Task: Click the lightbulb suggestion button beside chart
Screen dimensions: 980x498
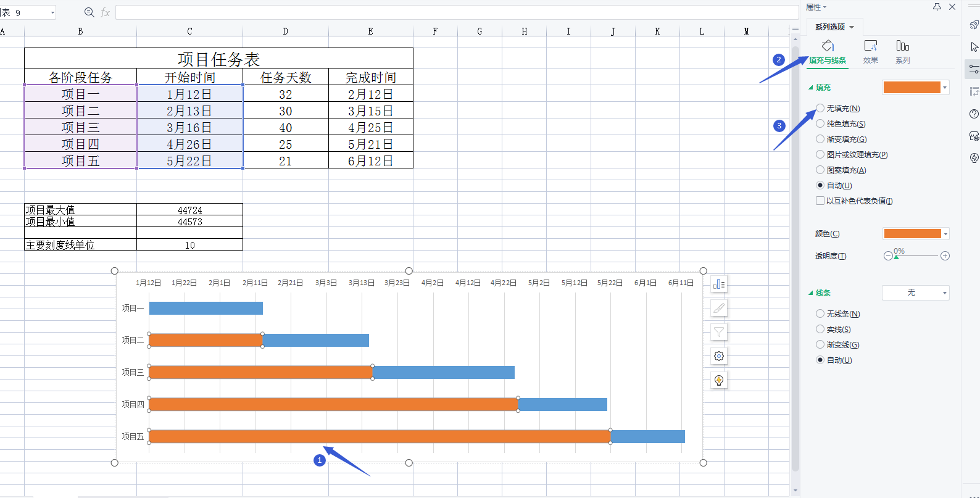Action: pyautogui.click(x=719, y=380)
